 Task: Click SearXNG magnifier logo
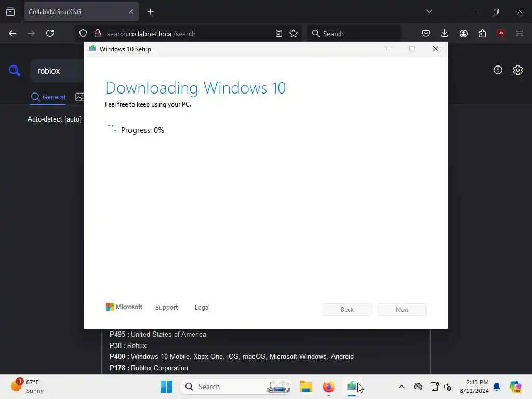coord(15,71)
